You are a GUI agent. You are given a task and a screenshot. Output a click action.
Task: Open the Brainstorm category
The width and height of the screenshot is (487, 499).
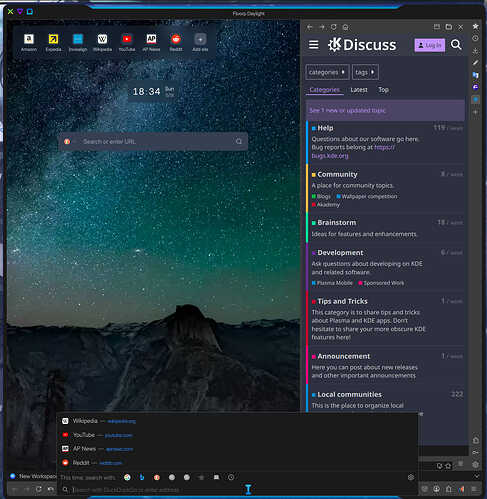tap(337, 222)
